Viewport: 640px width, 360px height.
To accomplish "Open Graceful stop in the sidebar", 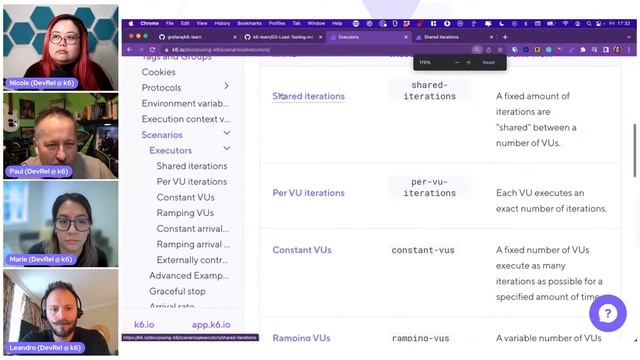I will pos(177,291).
